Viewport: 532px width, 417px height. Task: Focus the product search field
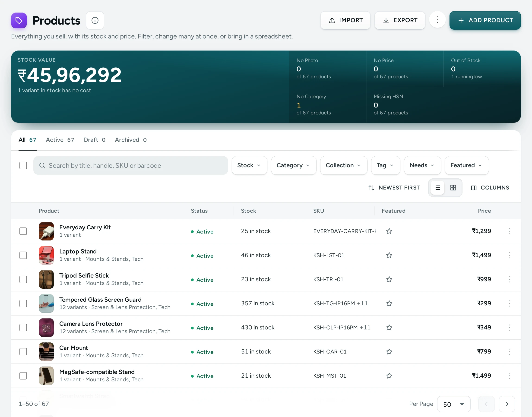coord(131,165)
